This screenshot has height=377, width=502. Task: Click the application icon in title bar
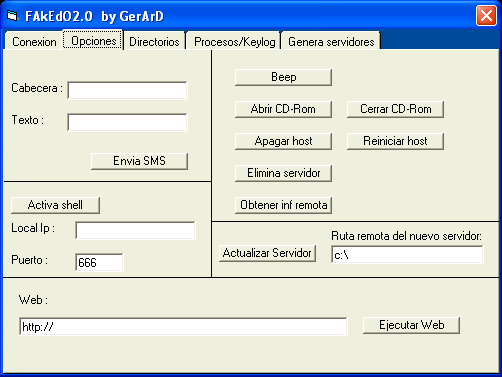pos(12,16)
